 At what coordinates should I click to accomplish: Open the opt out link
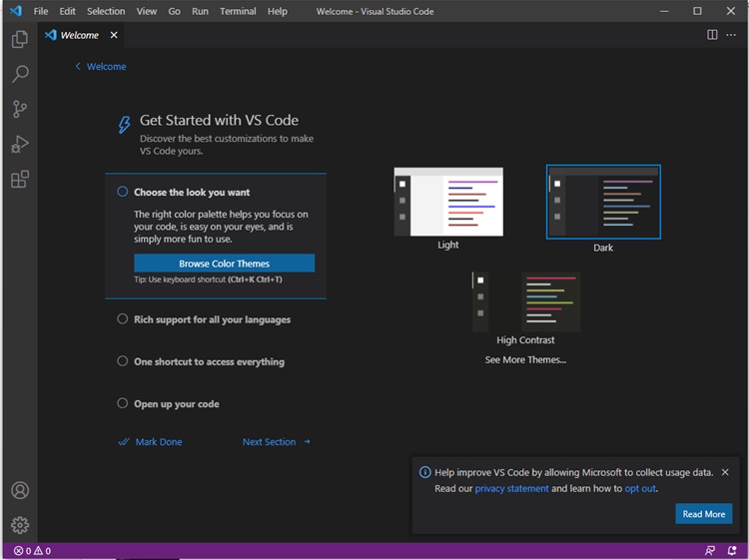(640, 488)
